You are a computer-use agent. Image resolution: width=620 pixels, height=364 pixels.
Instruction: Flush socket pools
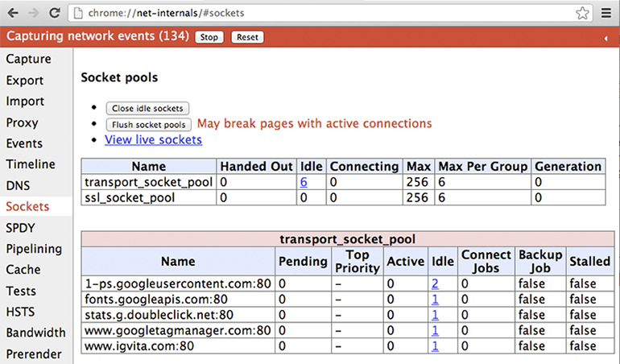pos(149,125)
